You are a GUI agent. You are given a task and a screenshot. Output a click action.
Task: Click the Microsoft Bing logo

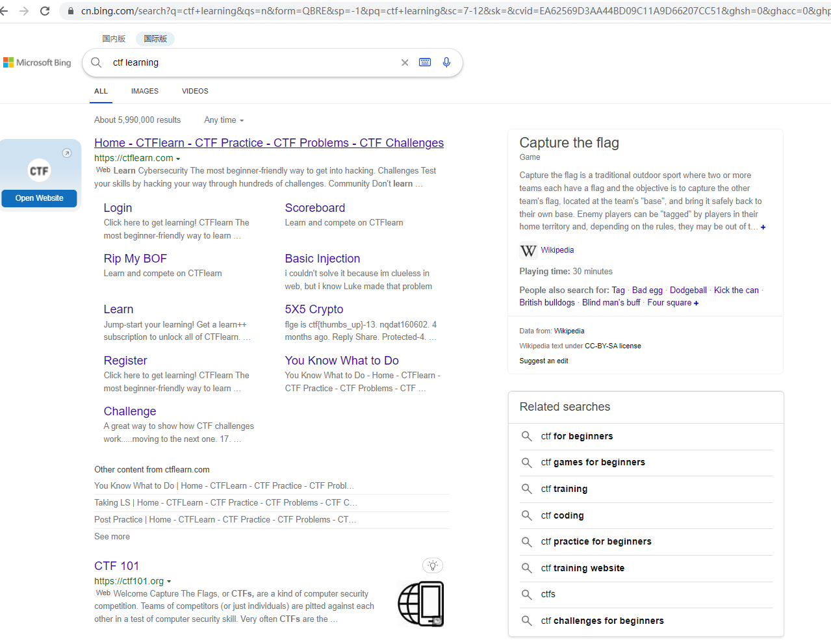point(37,62)
